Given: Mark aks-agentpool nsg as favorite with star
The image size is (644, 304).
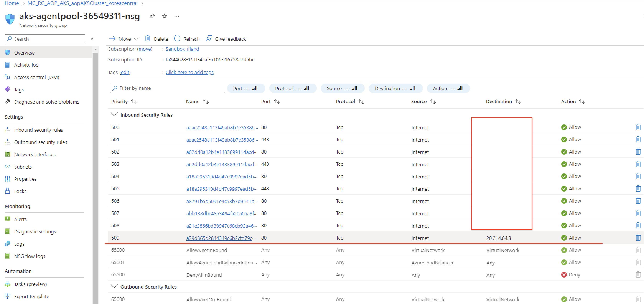Looking at the screenshot, I should (x=165, y=16).
